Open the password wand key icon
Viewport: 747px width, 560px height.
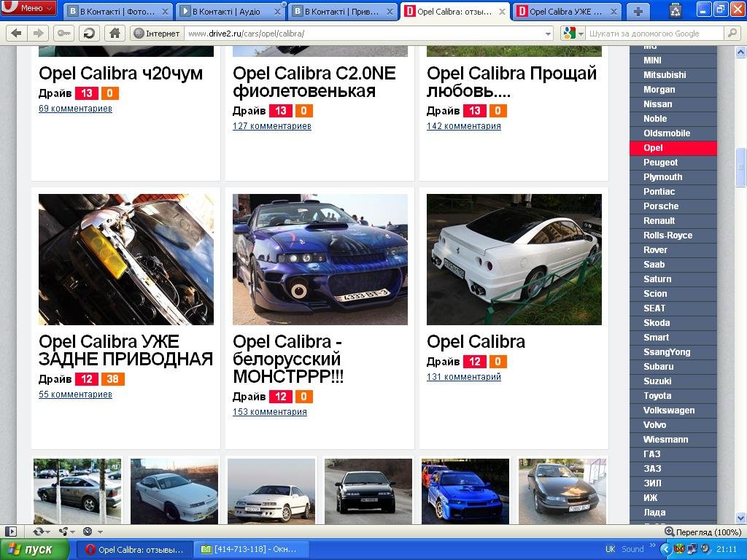[x=64, y=34]
